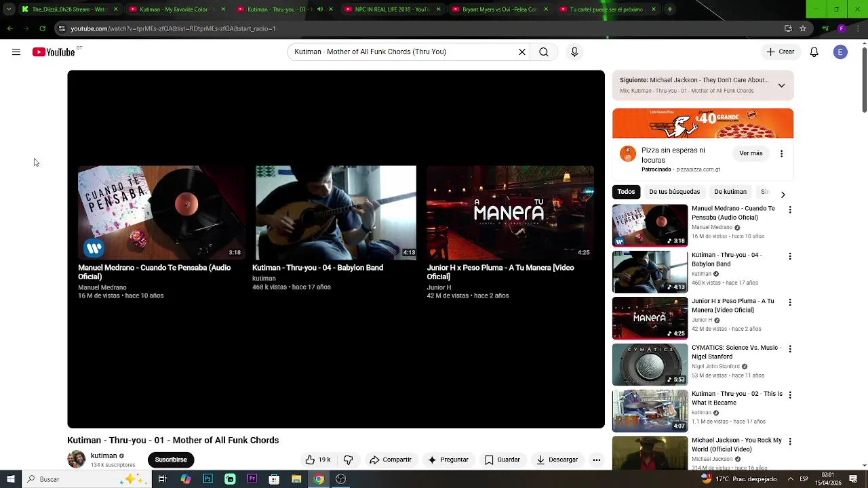Open Copilot from the taskbar

[186, 479]
